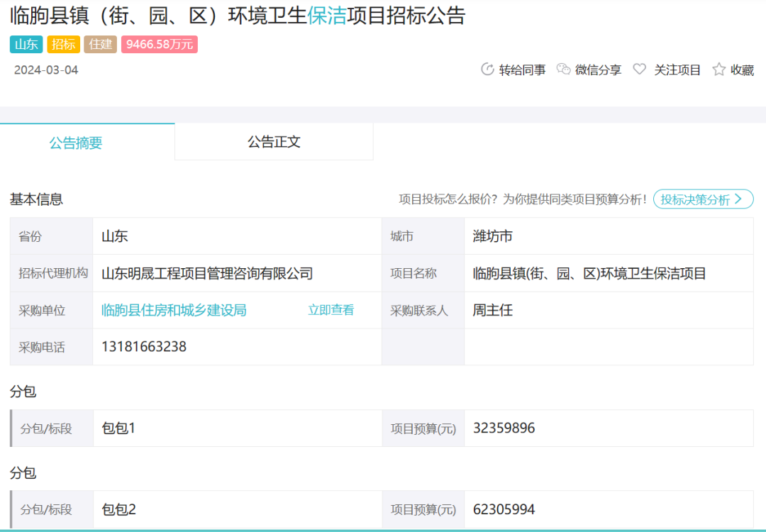This screenshot has width=766, height=532.
Task: Click the 项目名称 label cell
Action: 423,273
